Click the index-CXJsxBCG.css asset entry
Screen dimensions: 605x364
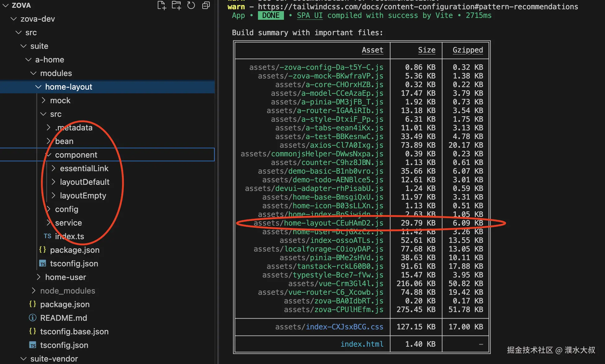tap(344, 327)
